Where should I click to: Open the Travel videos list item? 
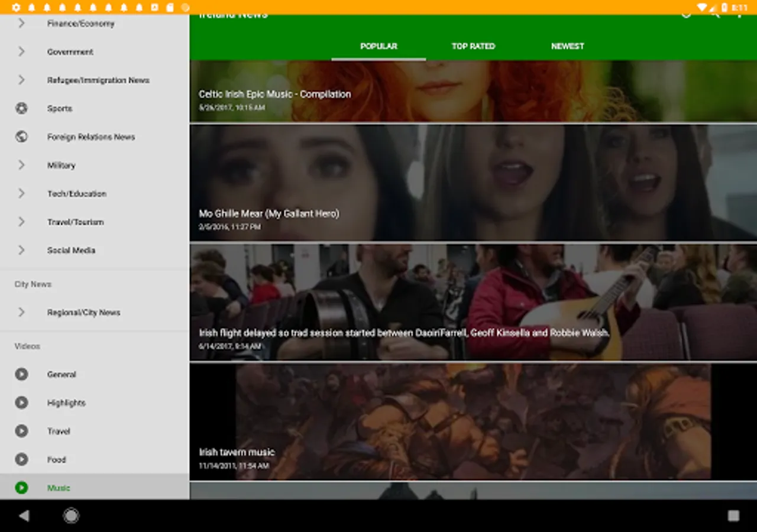click(59, 431)
